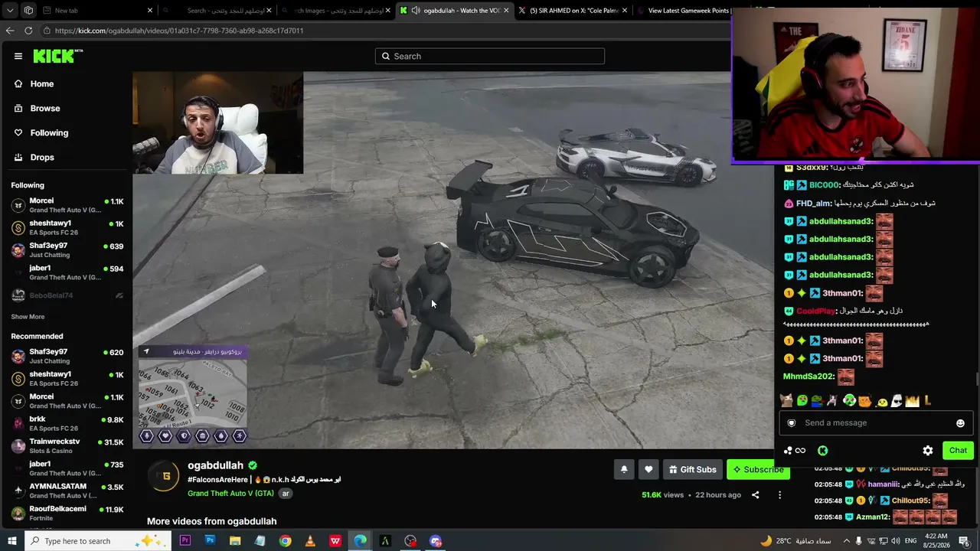Open the Windows Start menu

pos(12,541)
